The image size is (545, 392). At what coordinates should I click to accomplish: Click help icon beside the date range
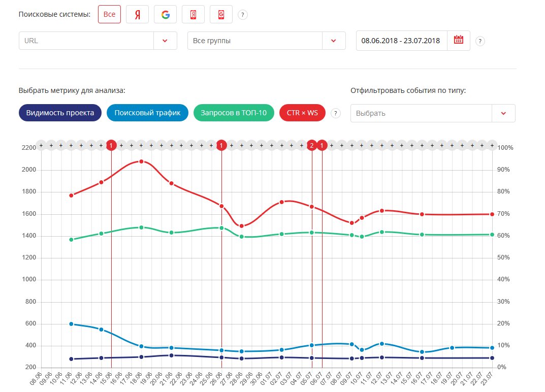(480, 41)
